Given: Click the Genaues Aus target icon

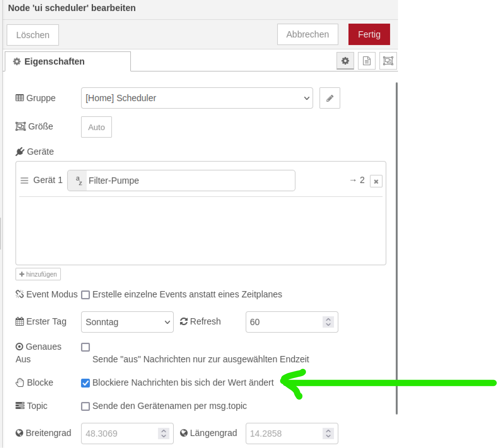Looking at the screenshot, I should [x=19, y=347].
